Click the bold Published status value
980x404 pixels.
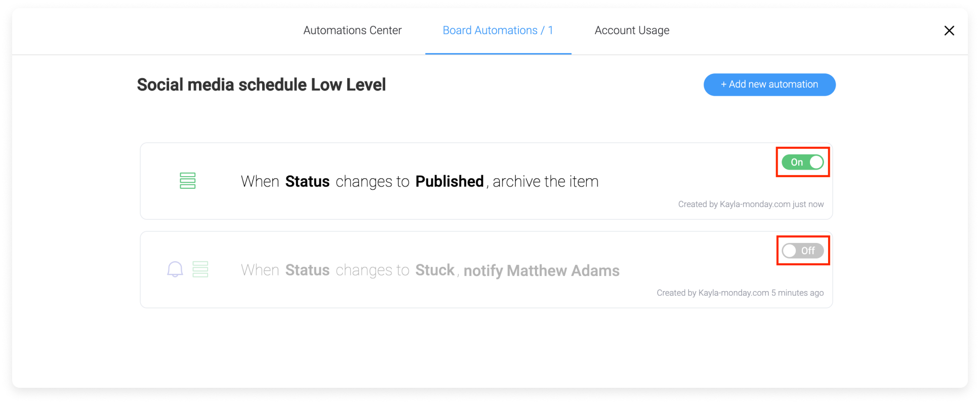(450, 181)
